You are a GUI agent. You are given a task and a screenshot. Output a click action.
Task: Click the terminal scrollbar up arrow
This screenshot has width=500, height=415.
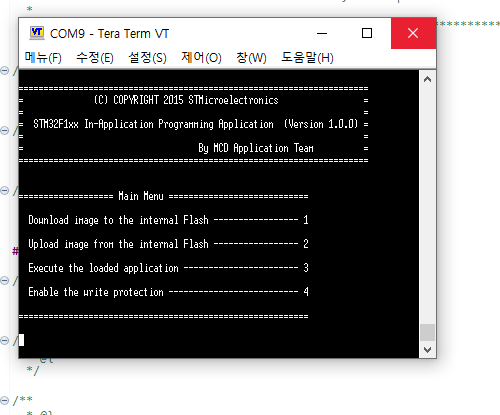(427, 79)
